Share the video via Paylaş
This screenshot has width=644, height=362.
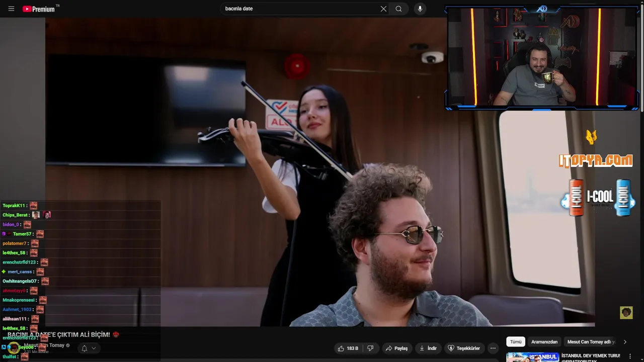(396, 348)
